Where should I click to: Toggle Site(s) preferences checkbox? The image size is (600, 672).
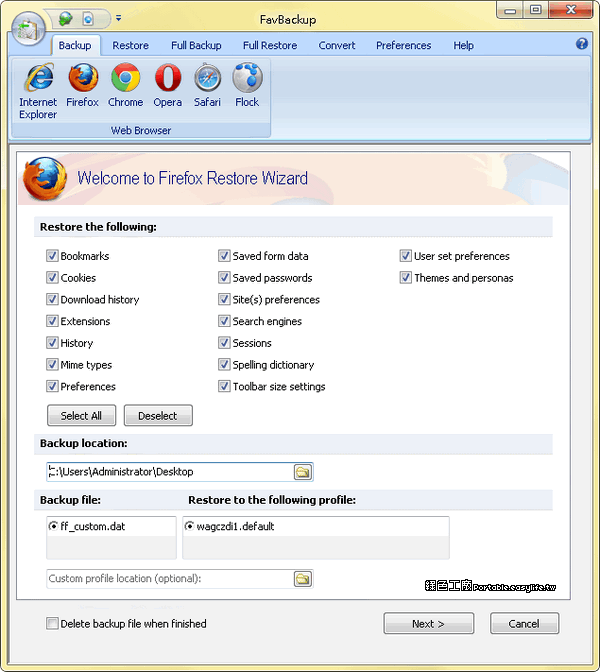pyautogui.click(x=224, y=300)
